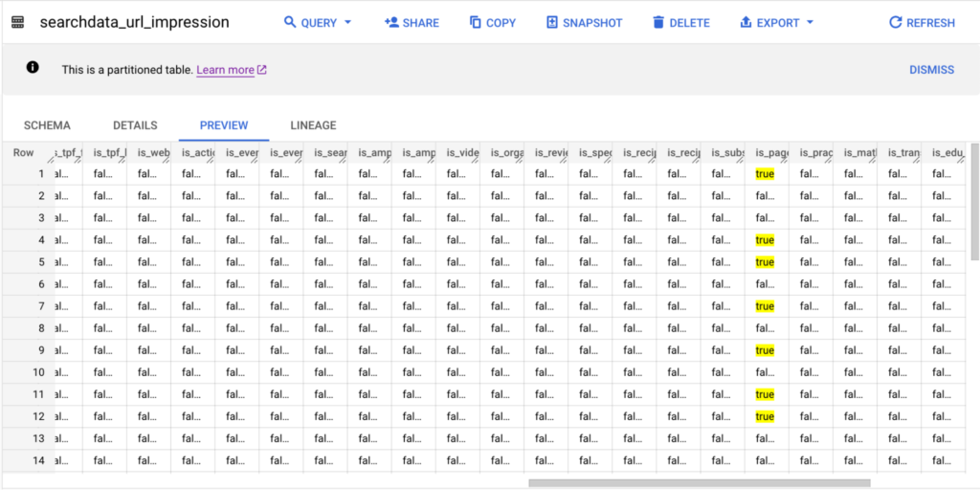Click the is_tran cell in row 5
980x490 pixels.
(900, 262)
